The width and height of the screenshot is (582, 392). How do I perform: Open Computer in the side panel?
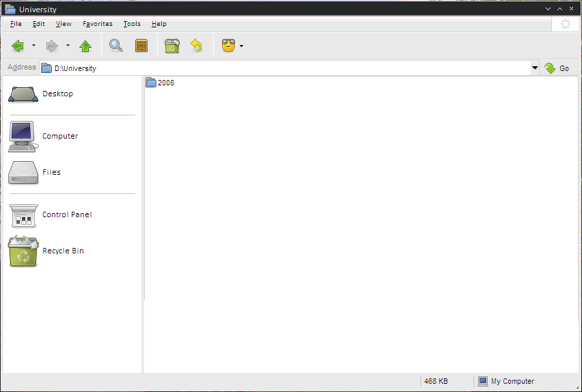pyautogui.click(x=43, y=136)
